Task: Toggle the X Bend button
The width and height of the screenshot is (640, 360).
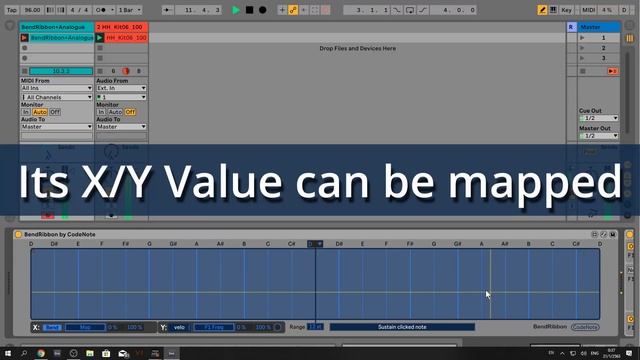Action: (52, 327)
